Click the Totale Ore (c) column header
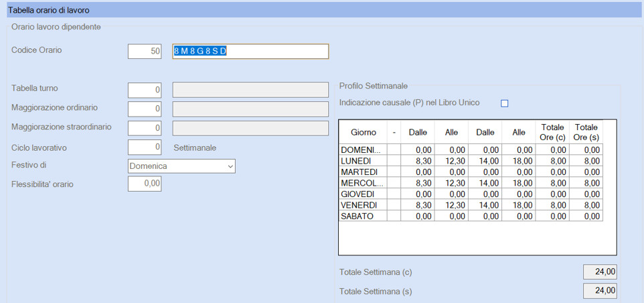 [x=552, y=132]
